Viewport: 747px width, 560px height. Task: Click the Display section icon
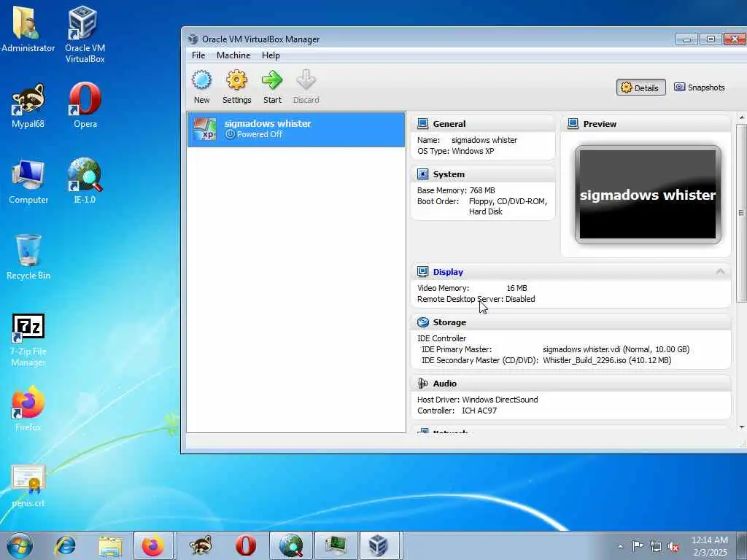422,272
